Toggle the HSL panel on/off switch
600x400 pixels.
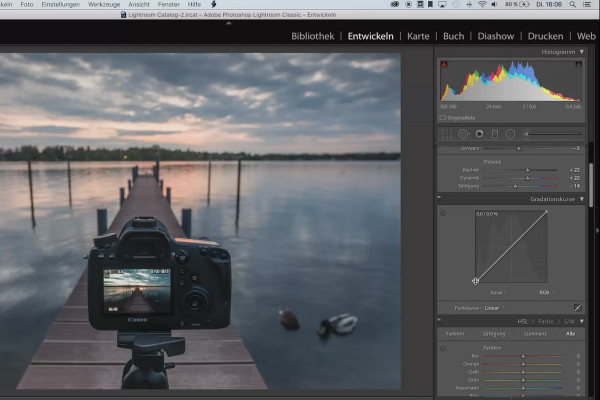(x=439, y=320)
